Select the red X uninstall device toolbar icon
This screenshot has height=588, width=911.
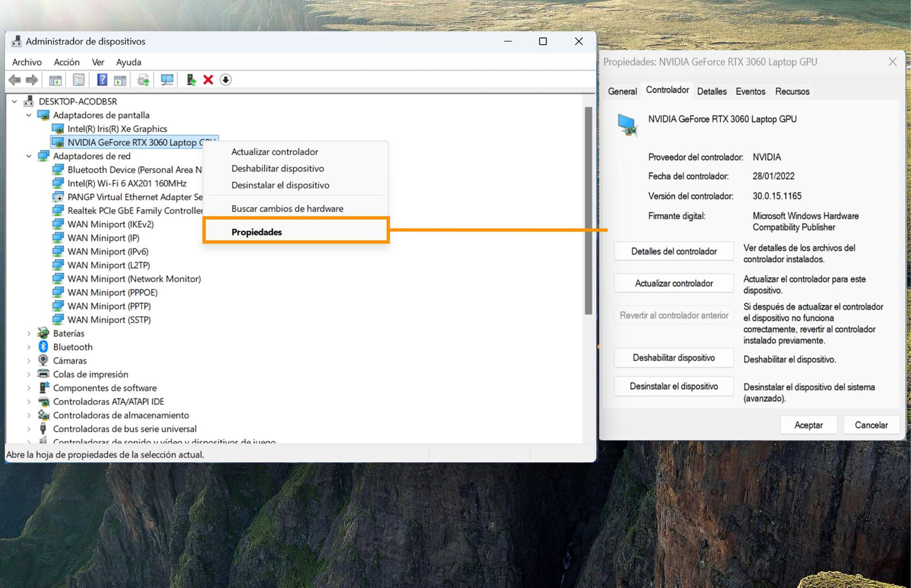pyautogui.click(x=207, y=80)
